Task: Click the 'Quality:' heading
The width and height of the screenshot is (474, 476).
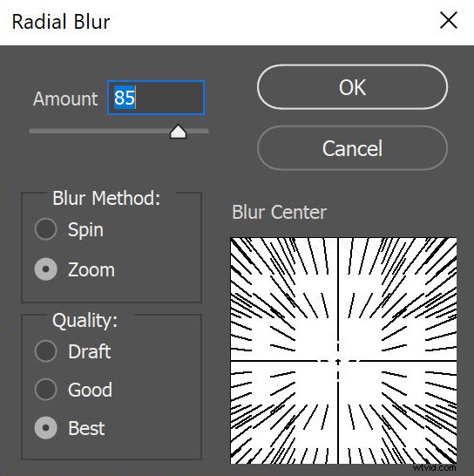Action: [x=85, y=321]
